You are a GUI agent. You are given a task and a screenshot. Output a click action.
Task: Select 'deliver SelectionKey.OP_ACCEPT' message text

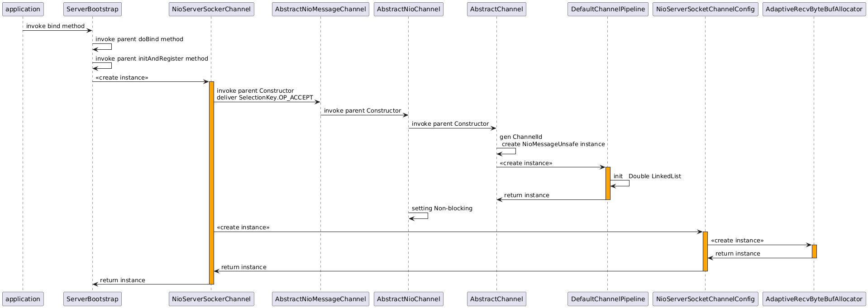(265, 98)
